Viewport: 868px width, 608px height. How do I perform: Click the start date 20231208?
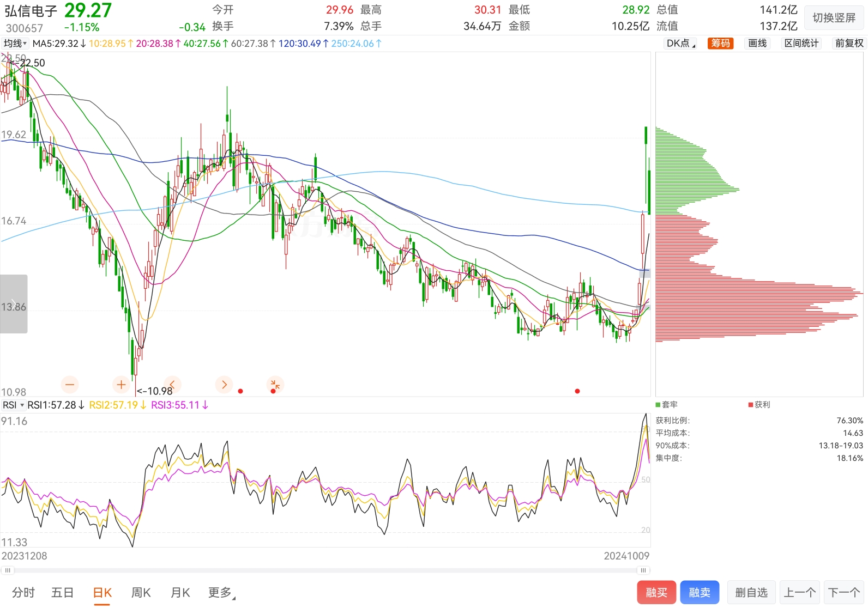24,556
